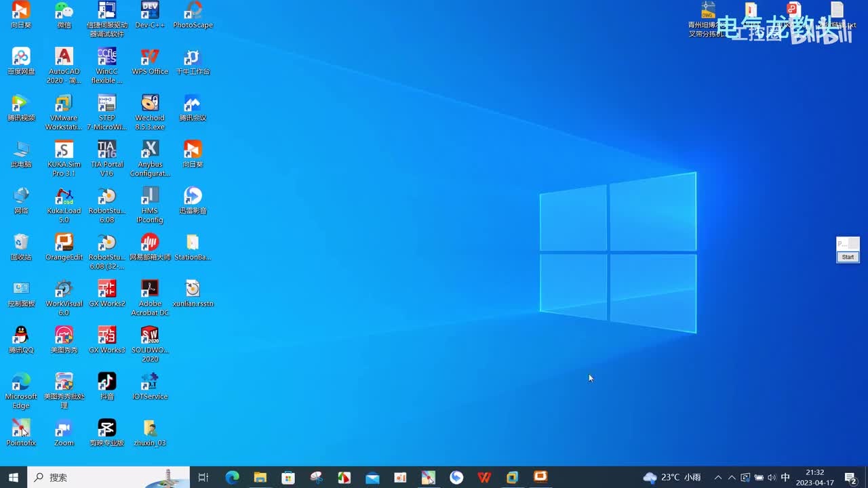Open Tencent Meeting (腾讯会议) icon
The height and width of the screenshot is (488, 868).
(193, 108)
